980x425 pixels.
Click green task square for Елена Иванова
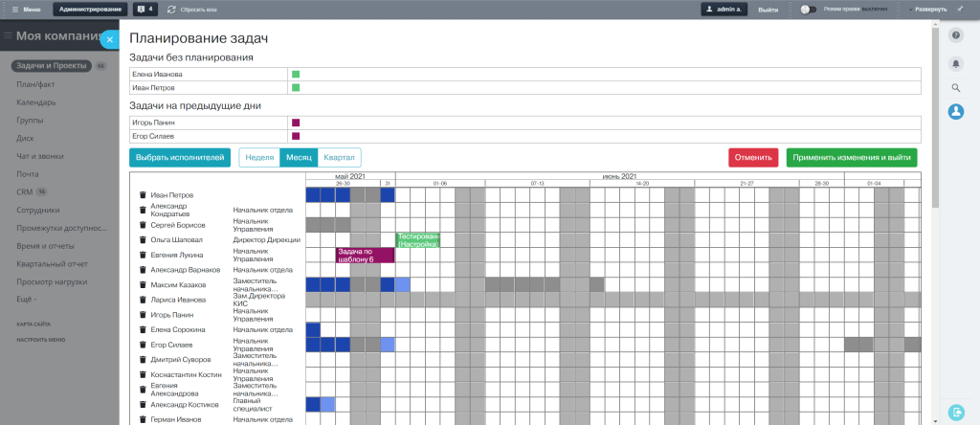[x=296, y=75]
